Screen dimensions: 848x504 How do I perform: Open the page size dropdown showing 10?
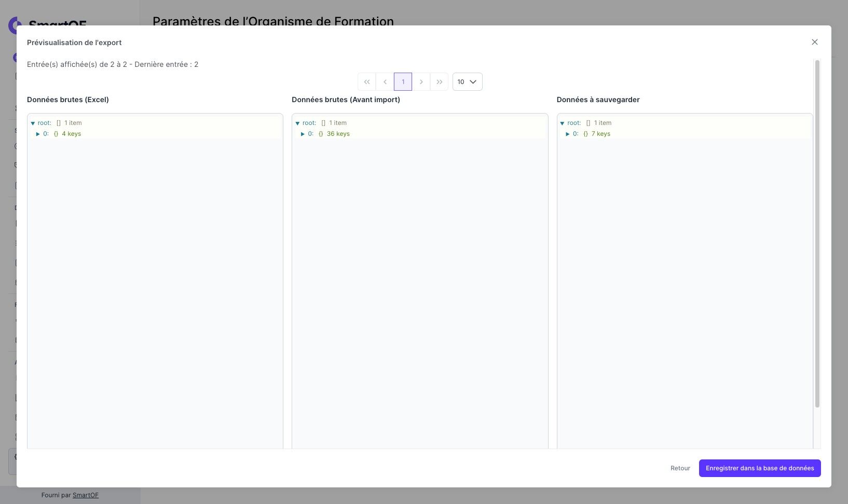coord(467,82)
